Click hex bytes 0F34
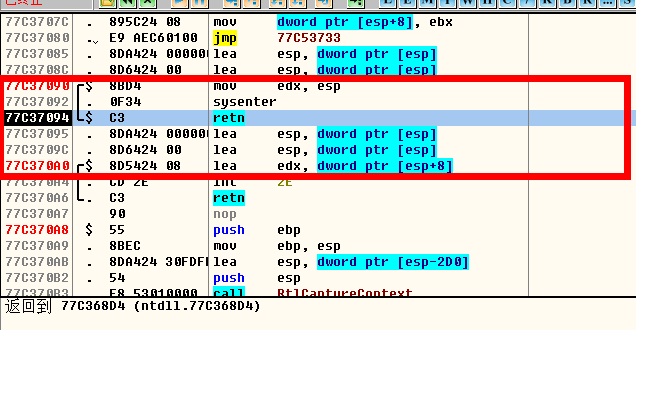Image resolution: width=658 pixels, height=399 pixels. click(x=125, y=102)
